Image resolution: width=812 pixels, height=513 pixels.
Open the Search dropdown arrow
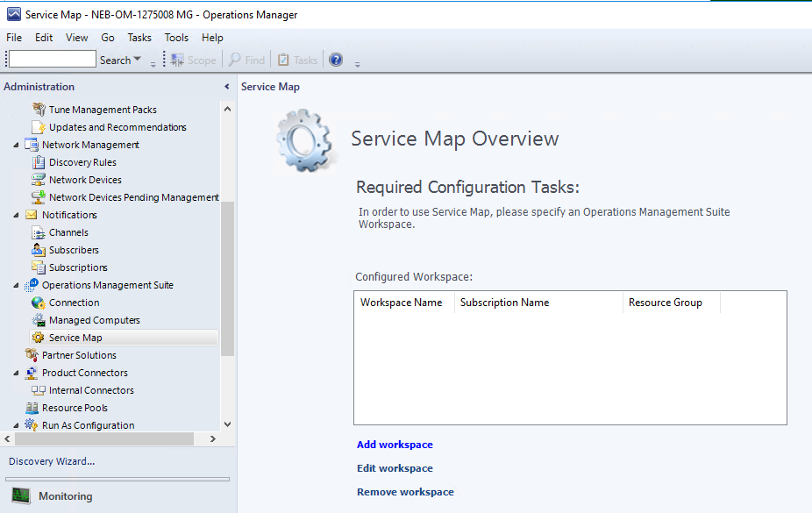click(x=136, y=60)
